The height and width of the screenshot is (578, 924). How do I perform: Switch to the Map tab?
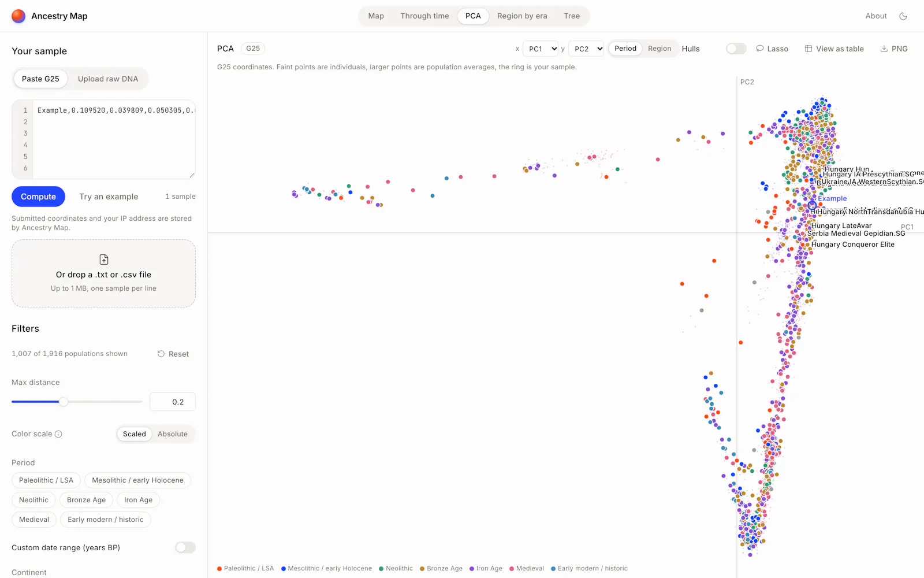tap(376, 16)
